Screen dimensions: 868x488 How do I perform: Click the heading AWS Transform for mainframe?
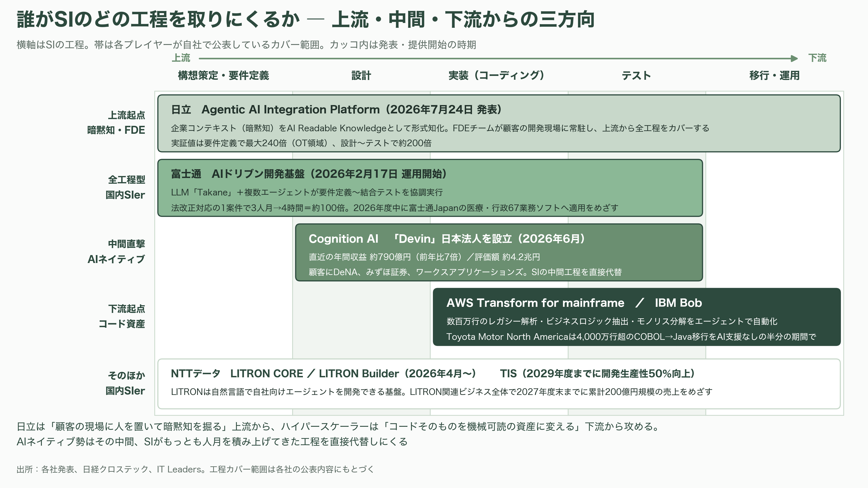coord(535,303)
